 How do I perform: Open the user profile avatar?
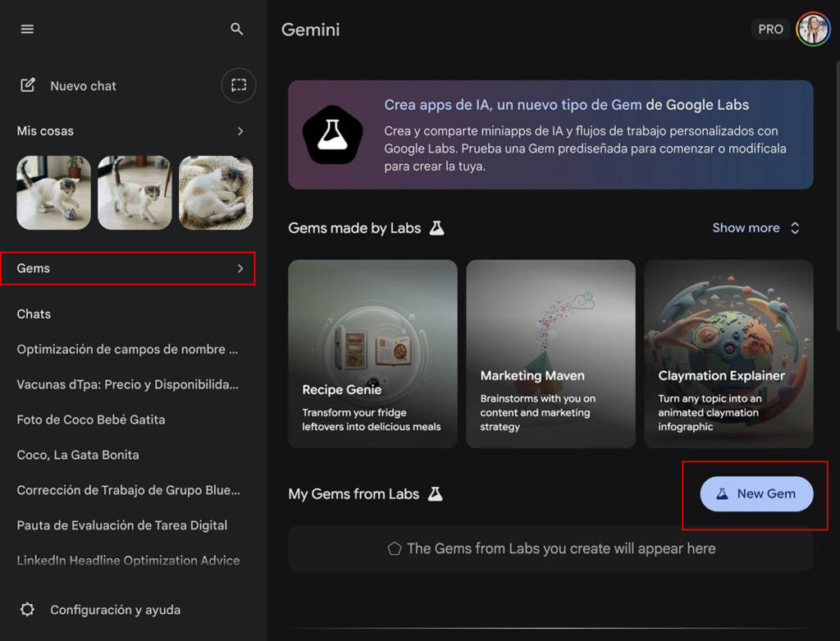pyautogui.click(x=813, y=29)
